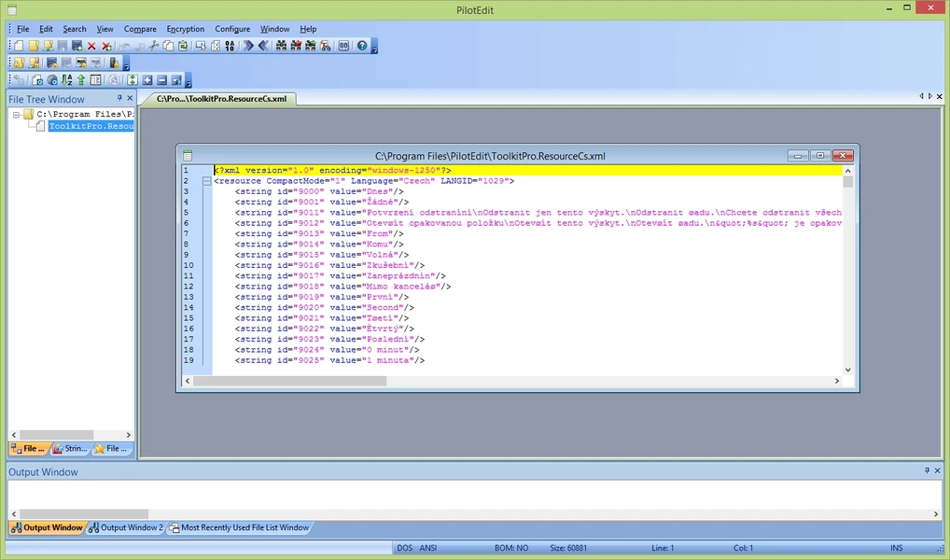
Task: Create a new file with toolbar icon
Action: pos(19,46)
